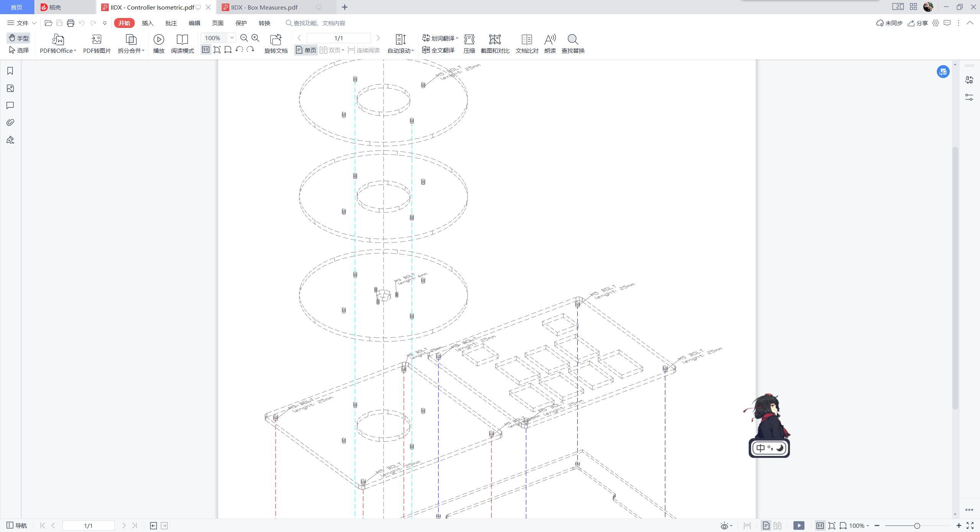The width and height of the screenshot is (980, 532).
Task: Compress the PDF (压缩)
Action: [469, 44]
